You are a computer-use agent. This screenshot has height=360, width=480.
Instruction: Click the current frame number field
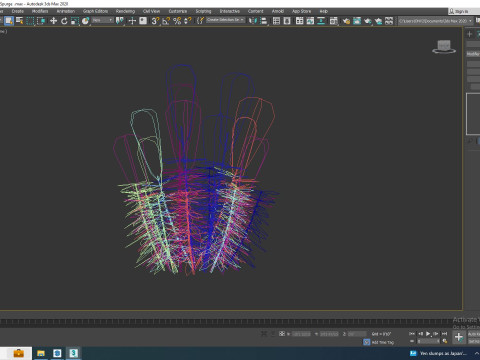click(429, 341)
